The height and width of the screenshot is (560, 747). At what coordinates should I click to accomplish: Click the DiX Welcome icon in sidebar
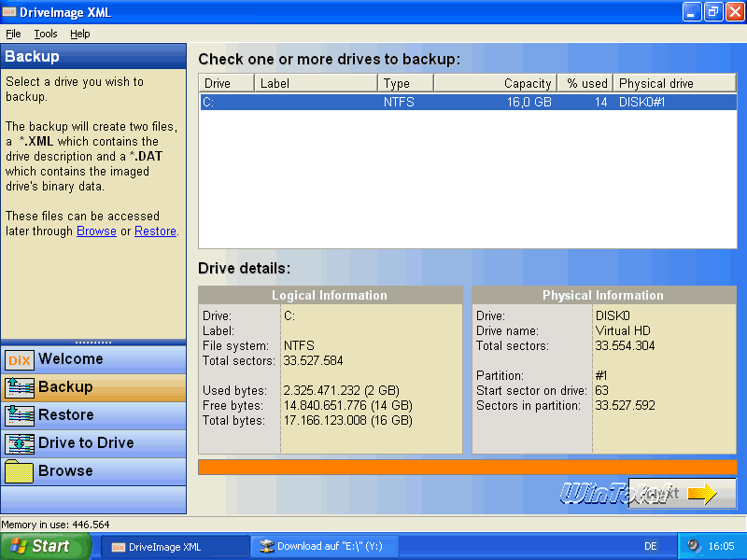[20, 359]
